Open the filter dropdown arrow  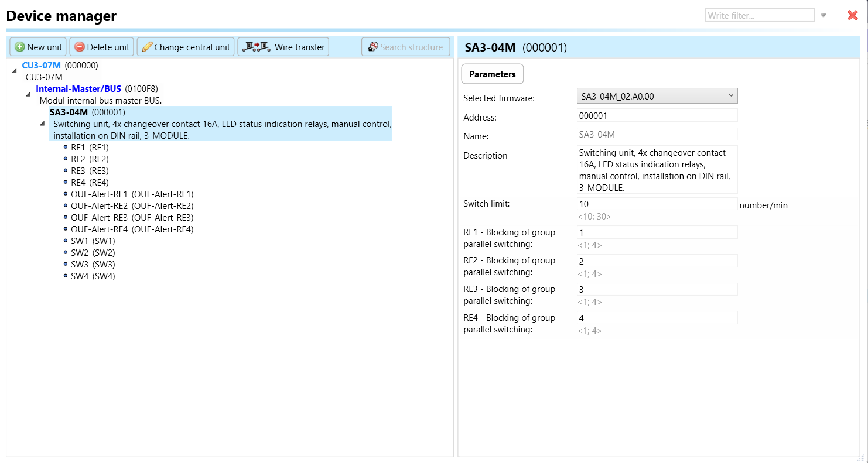click(823, 16)
